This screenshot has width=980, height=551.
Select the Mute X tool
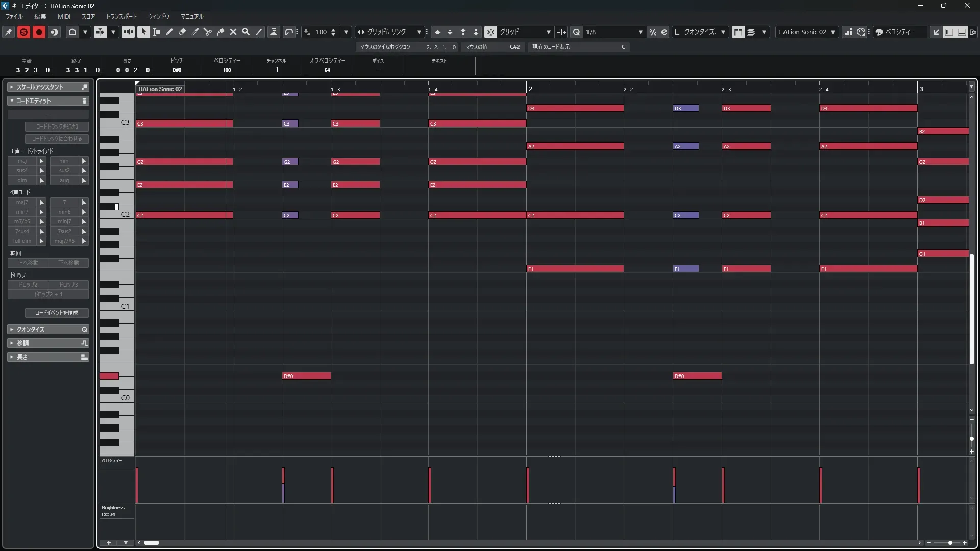tap(233, 32)
